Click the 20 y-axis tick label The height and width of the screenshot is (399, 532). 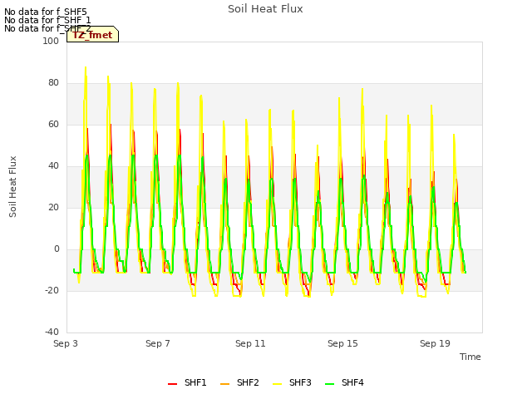point(53,207)
